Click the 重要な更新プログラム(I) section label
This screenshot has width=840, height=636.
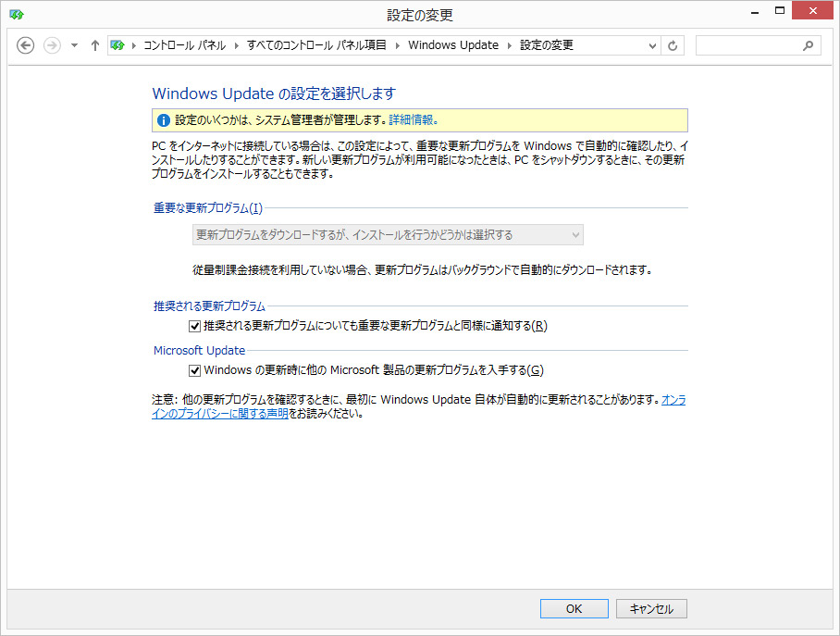point(208,208)
